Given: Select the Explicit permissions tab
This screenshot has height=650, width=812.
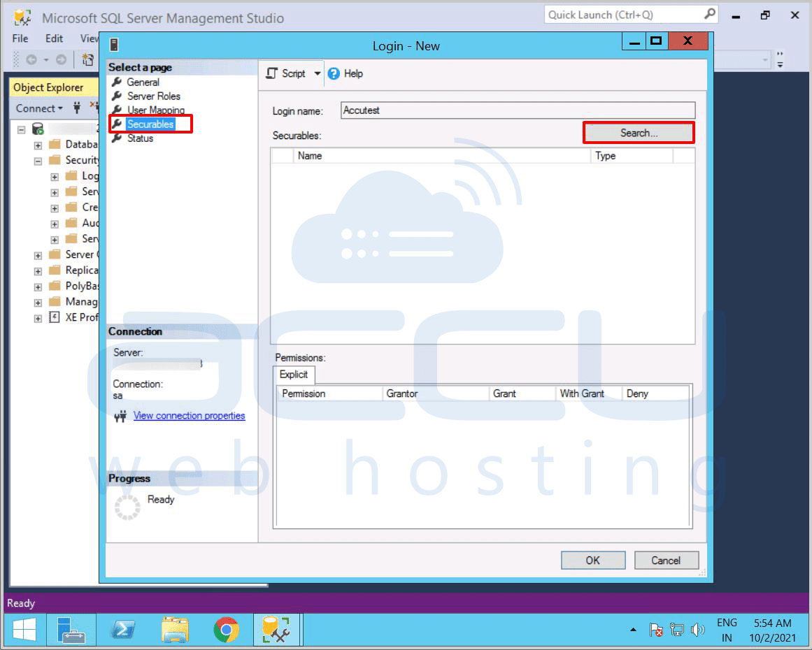Looking at the screenshot, I should pos(294,374).
